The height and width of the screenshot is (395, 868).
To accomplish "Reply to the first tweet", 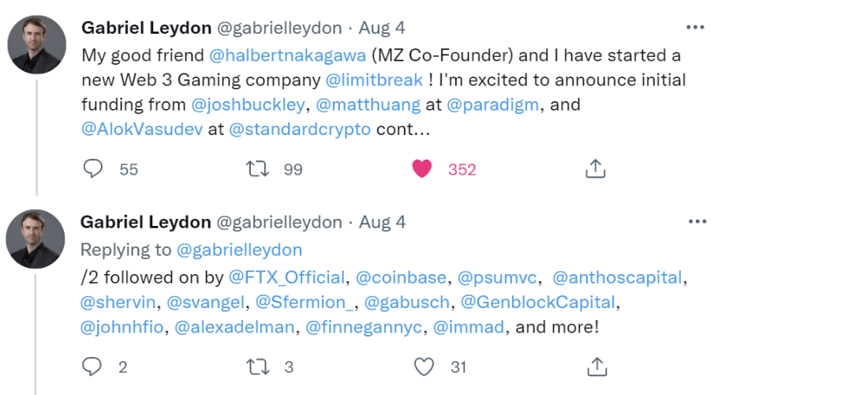I will pos(93,169).
